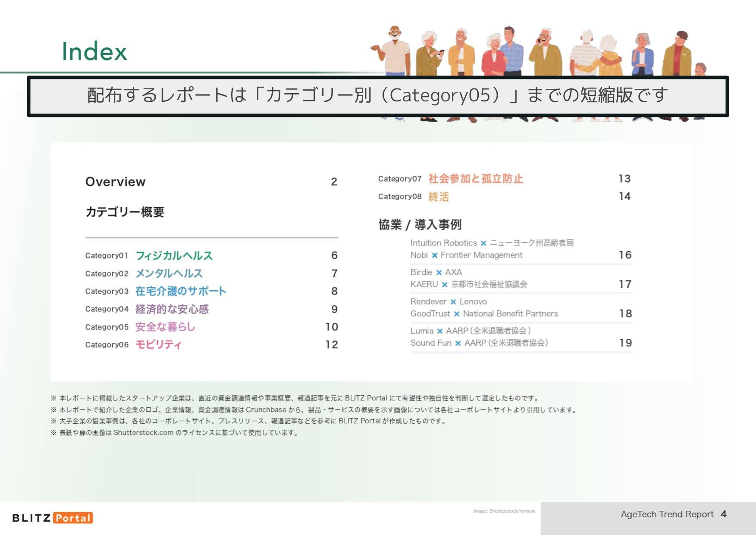Click the man talking on phone illustration

tap(546, 52)
